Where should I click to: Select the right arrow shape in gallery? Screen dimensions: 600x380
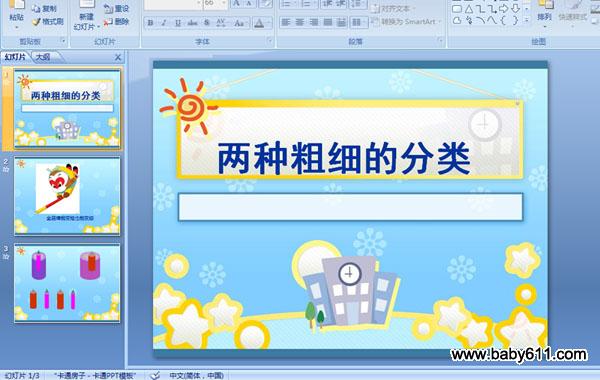tap(504, 9)
